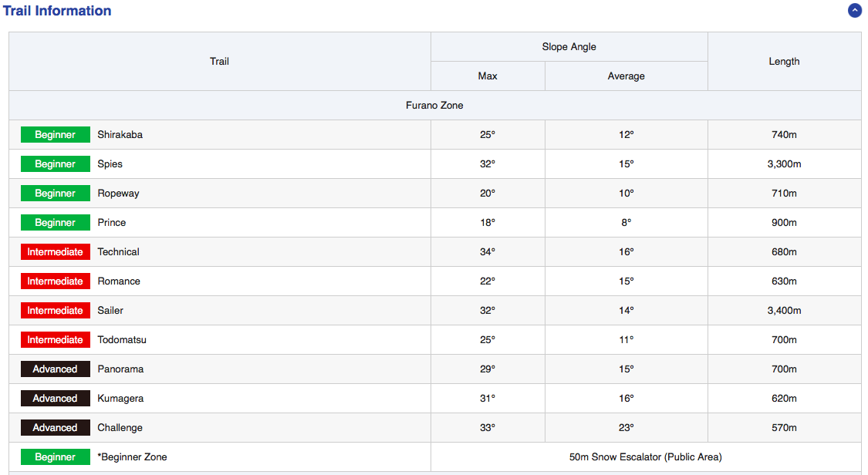Select the Intermediate badge beside Romance
This screenshot has width=868, height=475.
point(56,281)
